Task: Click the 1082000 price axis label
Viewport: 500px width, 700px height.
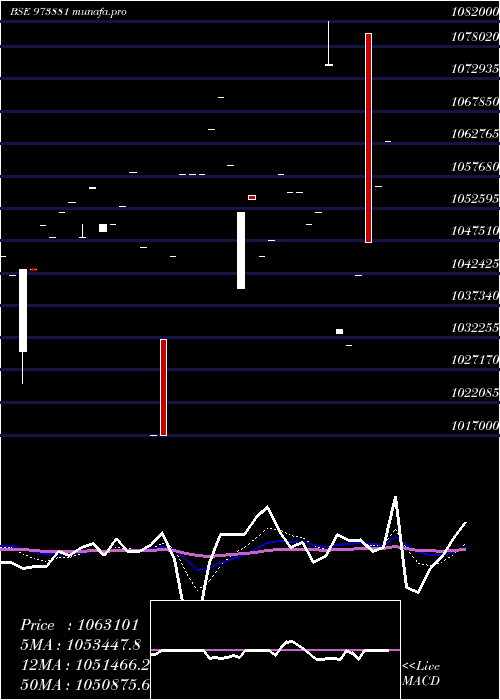Action: click(x=476, y=12)
